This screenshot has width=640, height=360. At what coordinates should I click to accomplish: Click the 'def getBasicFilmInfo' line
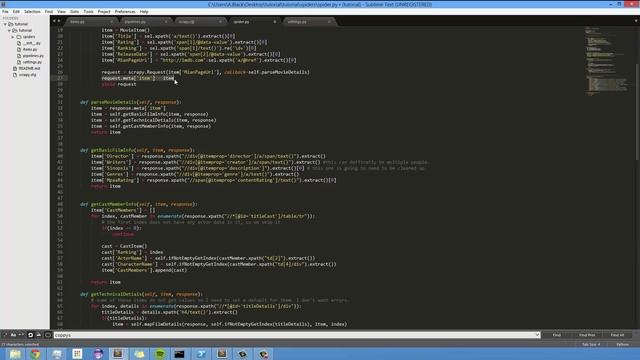[138, 150]
